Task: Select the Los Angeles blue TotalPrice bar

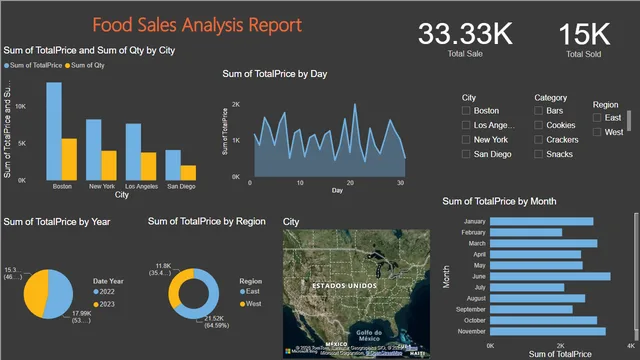Action: point(133,151)
